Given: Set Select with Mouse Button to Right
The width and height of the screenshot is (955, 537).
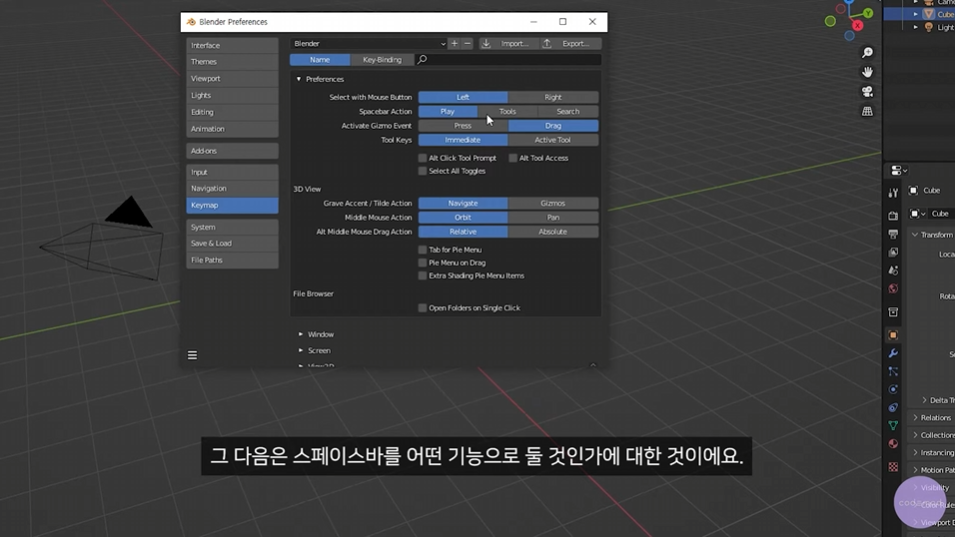Looking at the screenshot, I should pos(553,97).
